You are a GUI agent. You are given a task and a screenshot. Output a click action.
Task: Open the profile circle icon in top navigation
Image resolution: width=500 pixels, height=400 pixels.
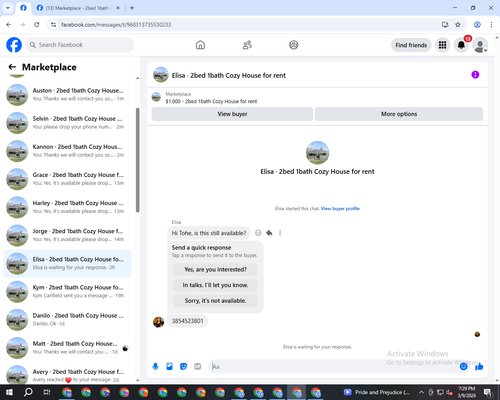point(294,45)
